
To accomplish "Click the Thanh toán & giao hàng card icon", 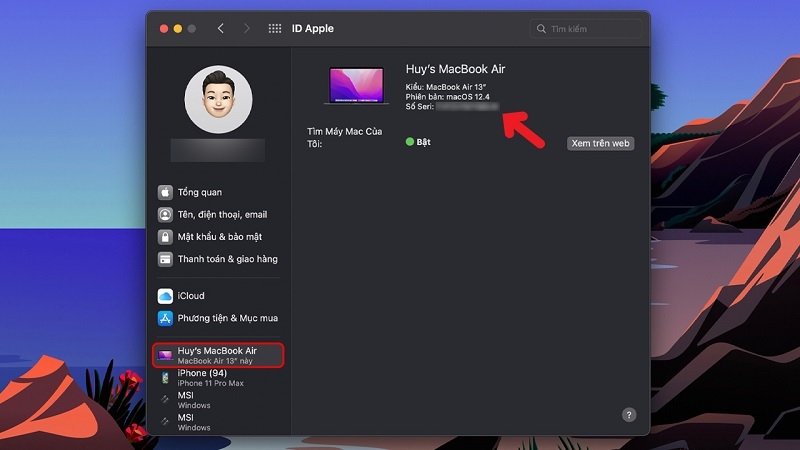I will tap(165, 259).
